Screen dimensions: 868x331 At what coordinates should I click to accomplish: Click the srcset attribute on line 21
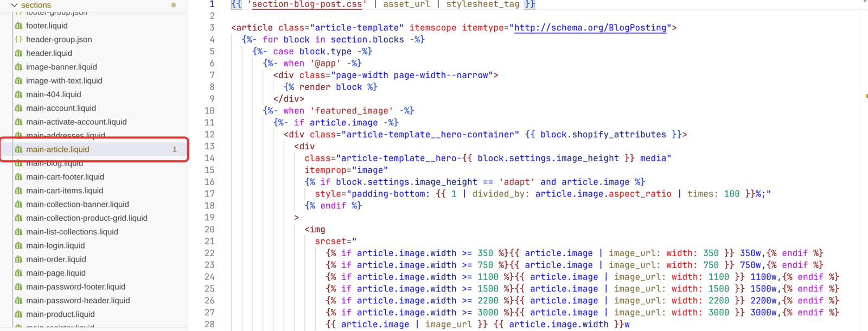click(336, 241)
